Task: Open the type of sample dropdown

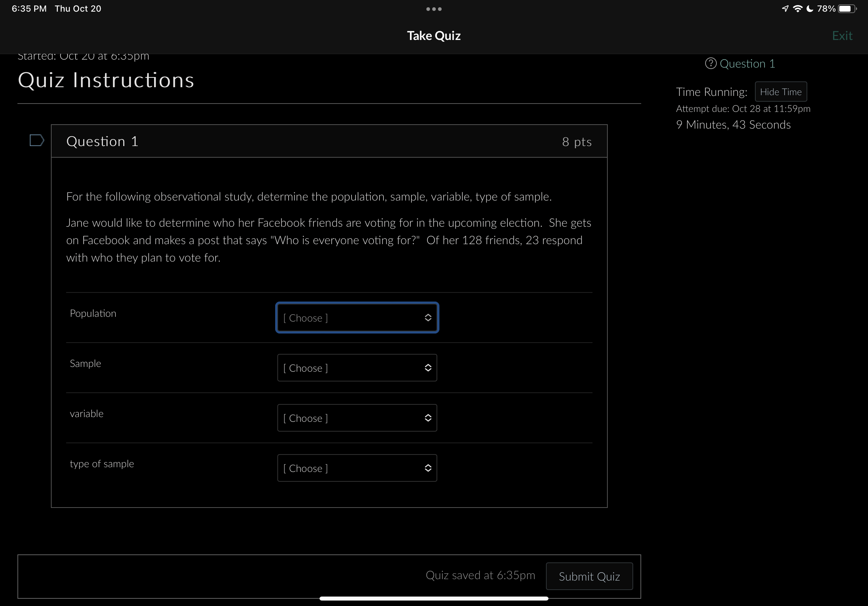Action: coord(357,468)
